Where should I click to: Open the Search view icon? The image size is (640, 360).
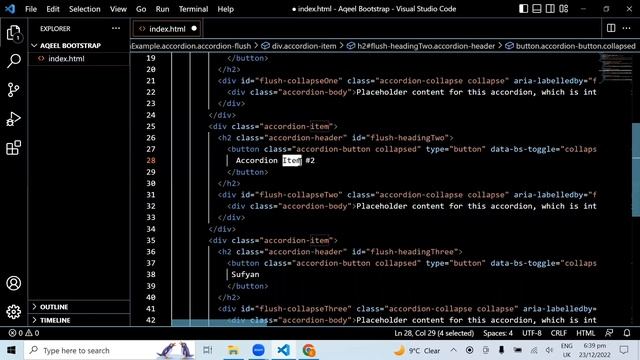(13, 61)
